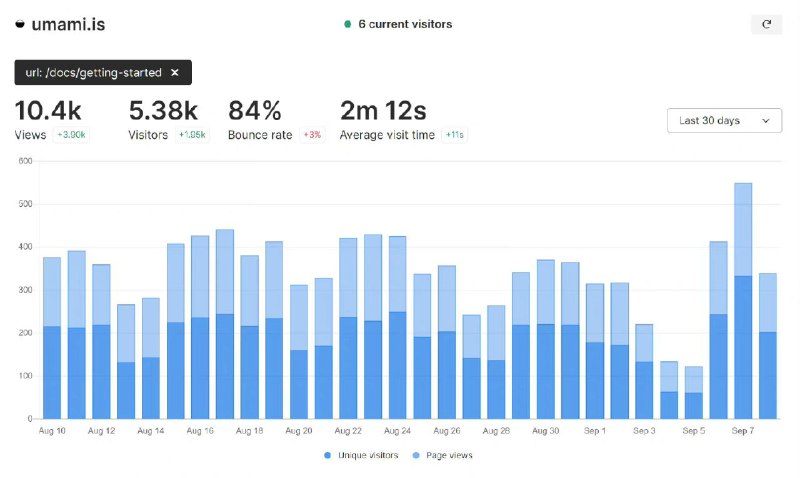Toggle Unique visitors legend item

click(361, 455)
